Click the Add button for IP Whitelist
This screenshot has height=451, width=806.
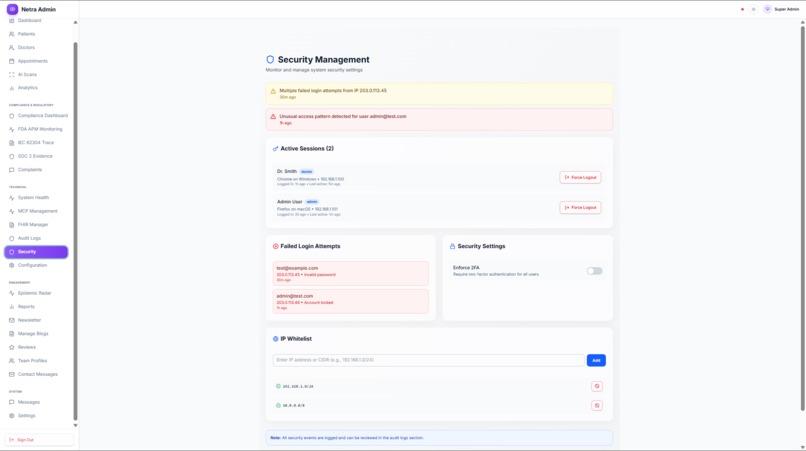[596, 360]
